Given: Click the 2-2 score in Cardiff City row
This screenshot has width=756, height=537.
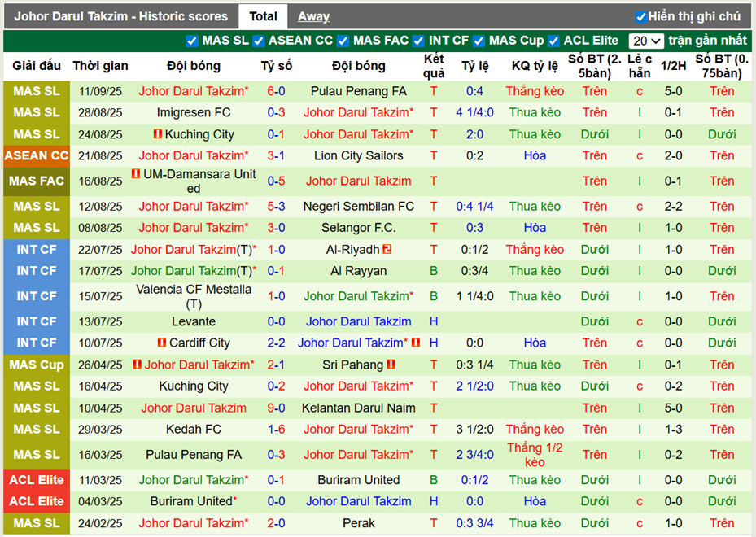Looking at the screenshot, I should [276, 343].
